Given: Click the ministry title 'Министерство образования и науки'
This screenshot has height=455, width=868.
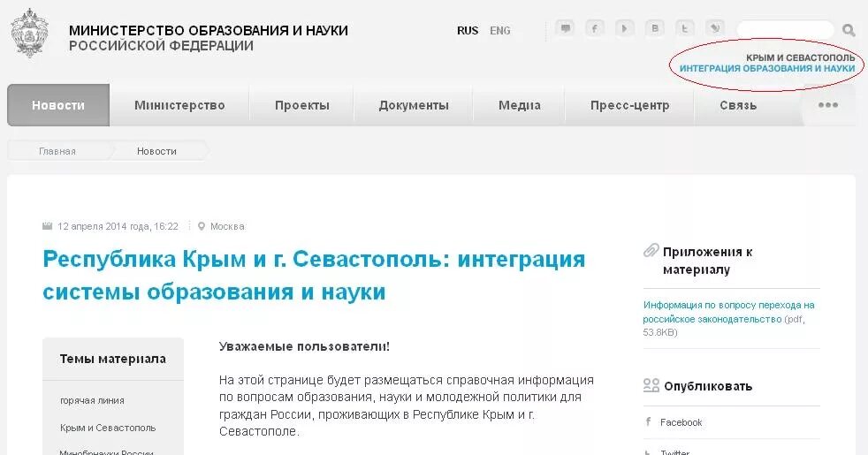Looking at the screenshot, I should coord(208,30).
